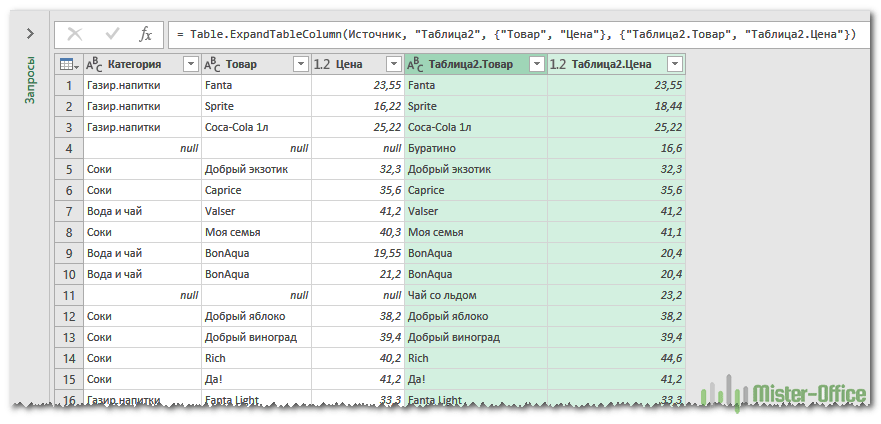
Task: Change data type icon of Категория column
Action: 95,64
